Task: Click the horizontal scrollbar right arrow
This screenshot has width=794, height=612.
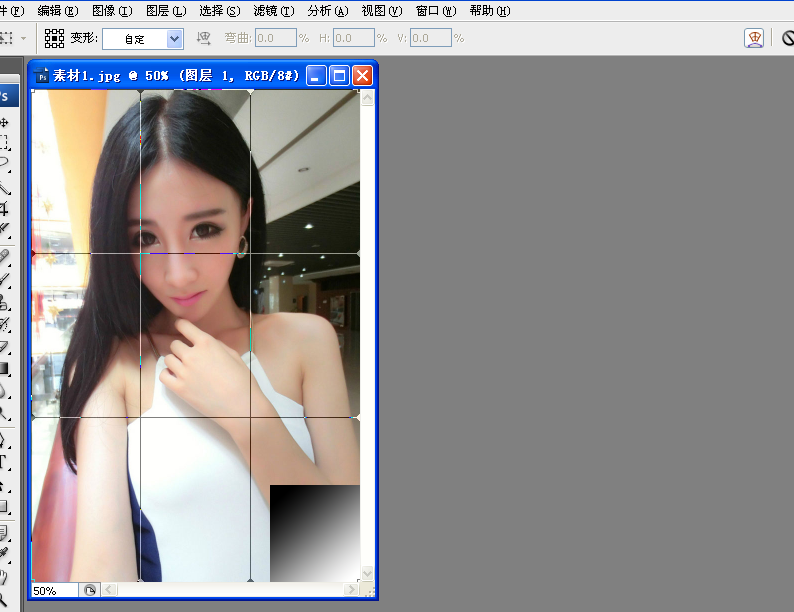Action: [x=350, y=590]
